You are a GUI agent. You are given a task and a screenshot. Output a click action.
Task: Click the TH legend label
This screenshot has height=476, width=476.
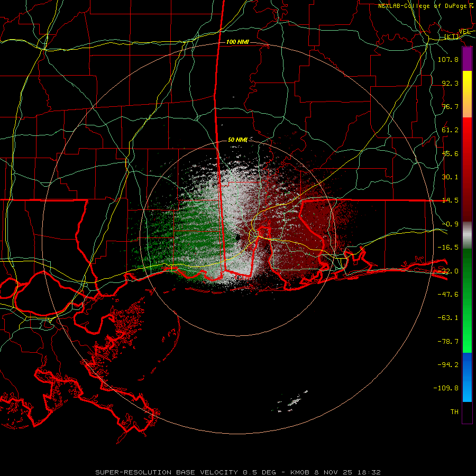click(x=454, y=412)
